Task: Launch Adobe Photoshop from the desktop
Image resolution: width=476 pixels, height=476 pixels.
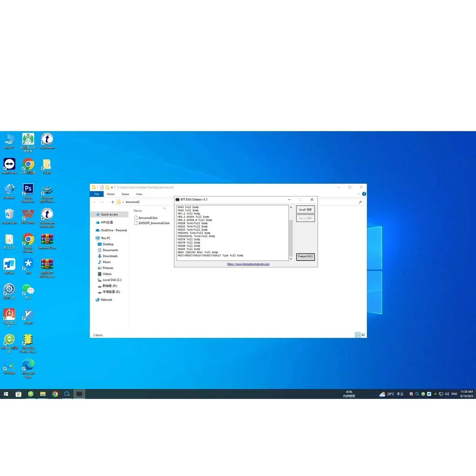Action: [x=28, y=193]
